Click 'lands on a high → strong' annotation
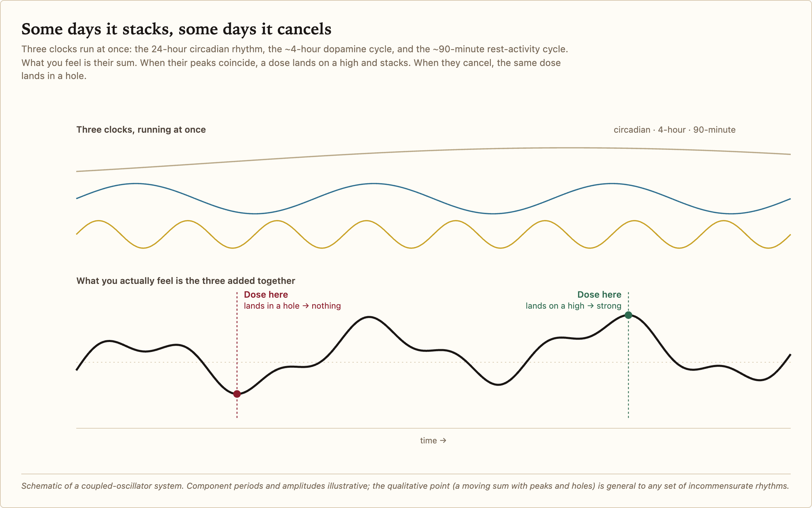 point(573,306)
